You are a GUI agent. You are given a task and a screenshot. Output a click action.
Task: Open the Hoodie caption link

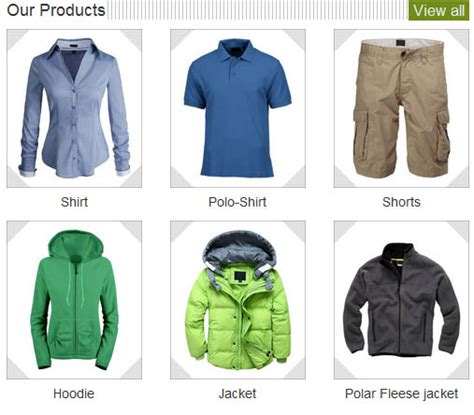point(74,394)
